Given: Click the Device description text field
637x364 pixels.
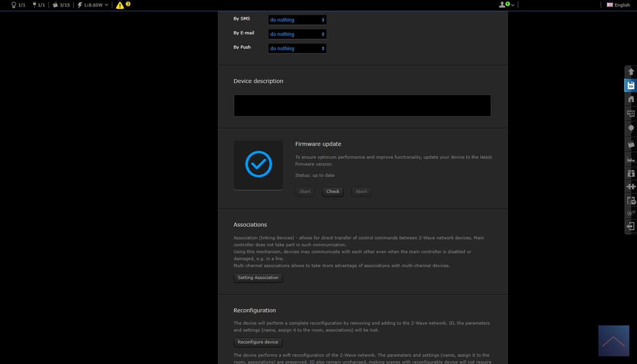Looking at the screenshot, I should 362,106.
